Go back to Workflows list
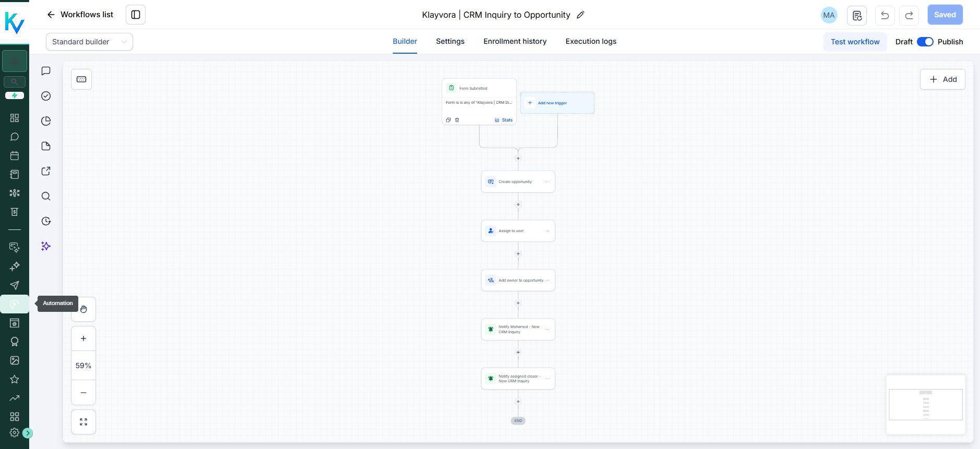Viewport: 980px width, 449px height. coord(80,15)
